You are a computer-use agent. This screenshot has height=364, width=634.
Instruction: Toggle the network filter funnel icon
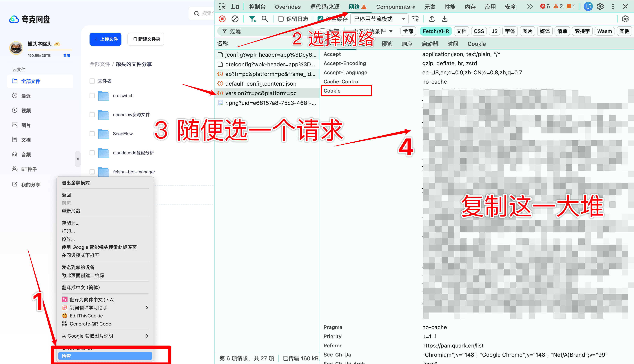[252, 19]
